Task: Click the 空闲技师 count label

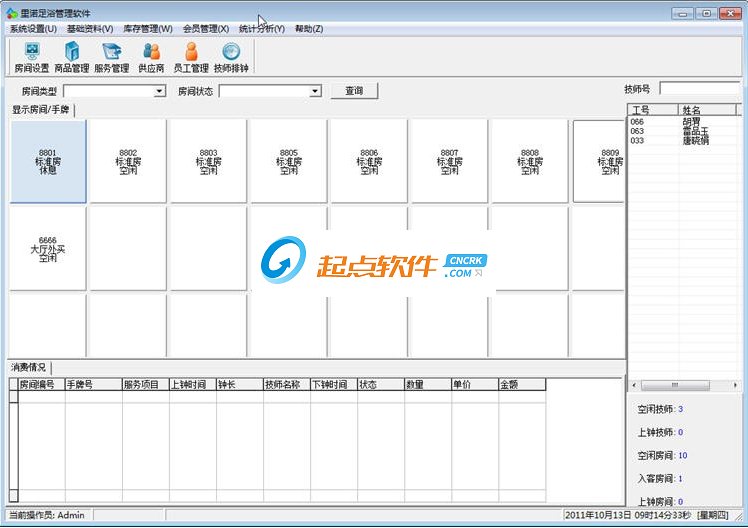Action: click(660, 409)
